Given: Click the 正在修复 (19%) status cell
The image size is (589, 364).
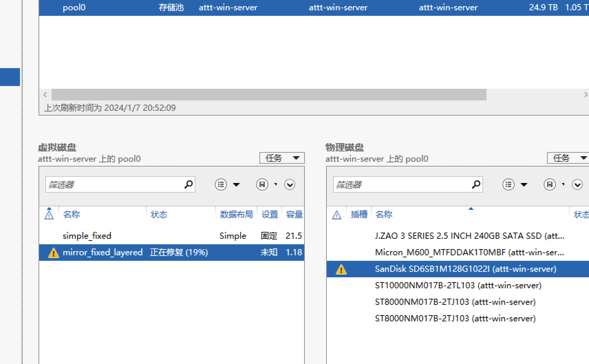Looking at the screenshot, I should pos(179,252).
